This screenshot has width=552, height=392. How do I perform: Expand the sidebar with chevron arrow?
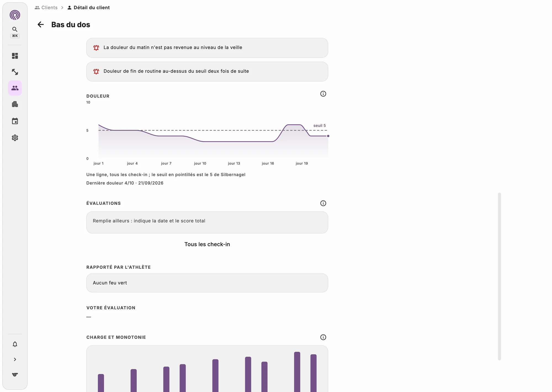point(15,359)
